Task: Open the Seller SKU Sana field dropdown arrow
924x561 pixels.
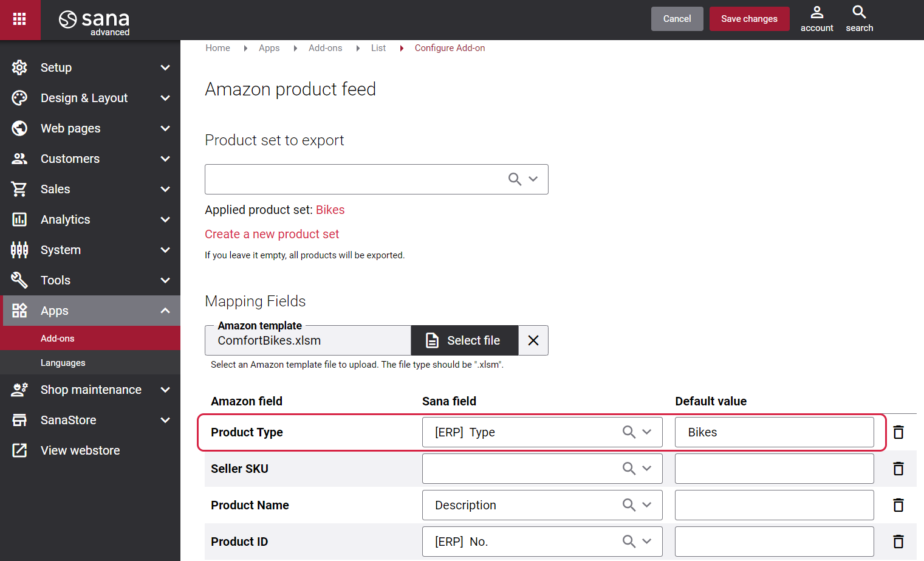Action: pyautogui.click(x=647, y=469)
